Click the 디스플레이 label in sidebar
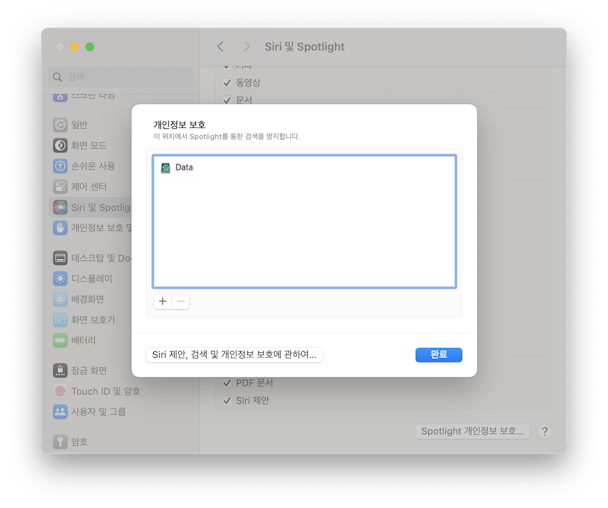The width and height of the screenshot is (608, 508). coord(92,278)
